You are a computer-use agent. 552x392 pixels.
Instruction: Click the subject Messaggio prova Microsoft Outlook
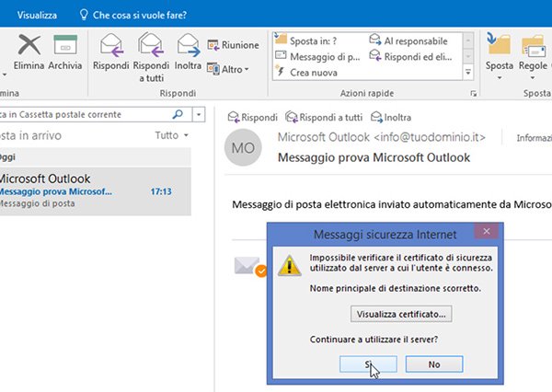(374, 157)
